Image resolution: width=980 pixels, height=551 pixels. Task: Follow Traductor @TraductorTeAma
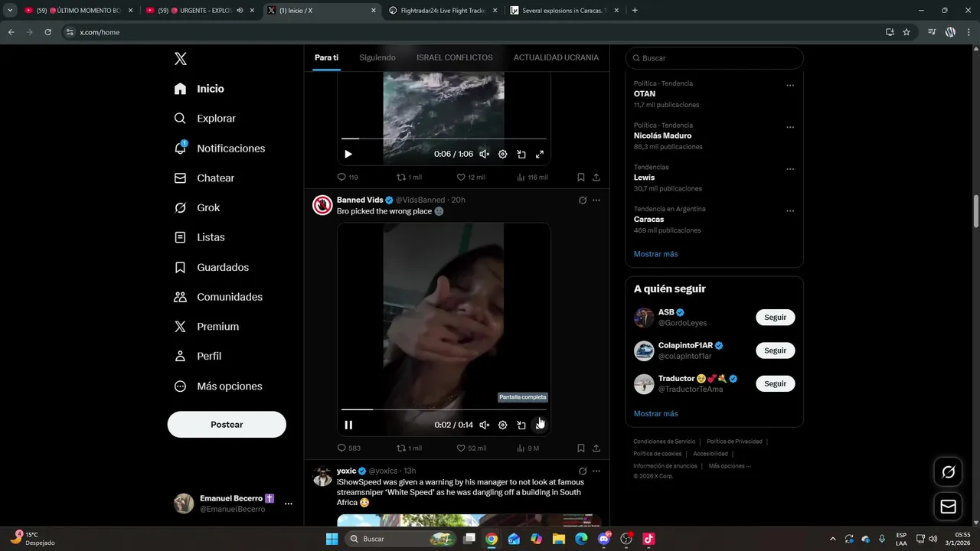tap(775, 383)
